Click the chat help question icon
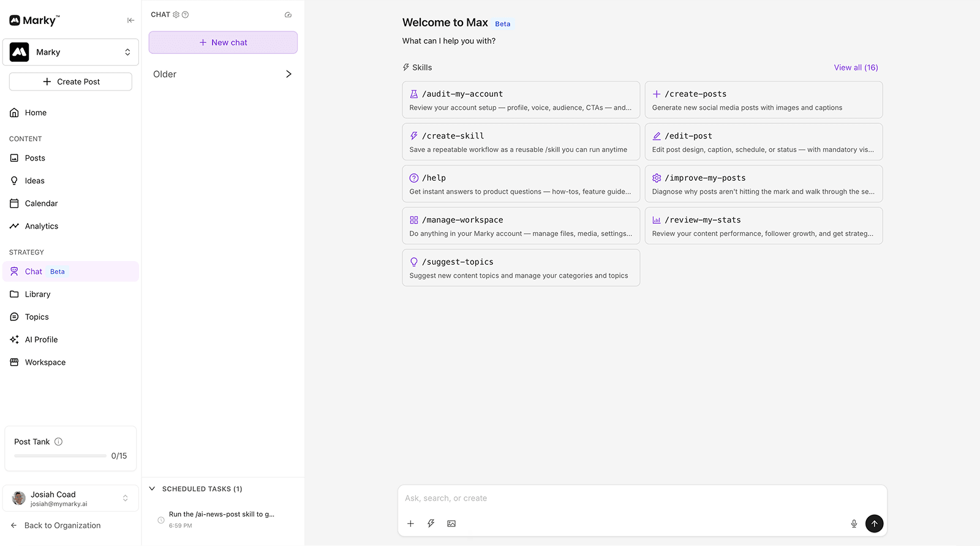 [186, 15]
